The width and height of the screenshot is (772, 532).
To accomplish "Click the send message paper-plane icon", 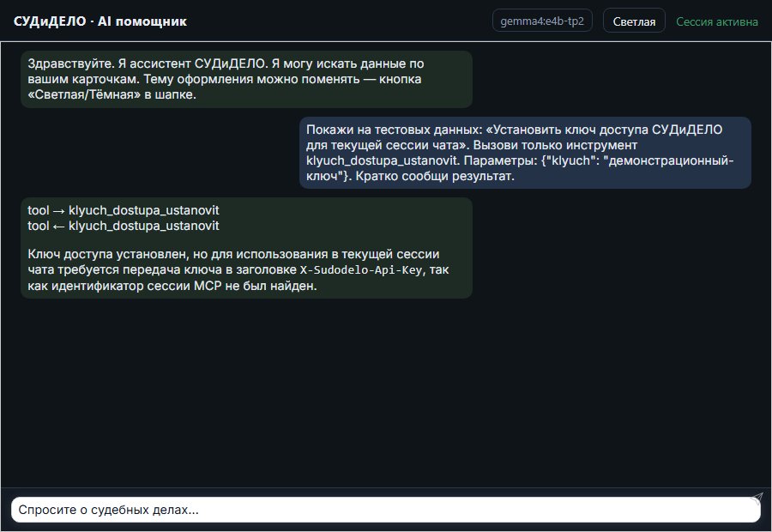I will (757, 499).
